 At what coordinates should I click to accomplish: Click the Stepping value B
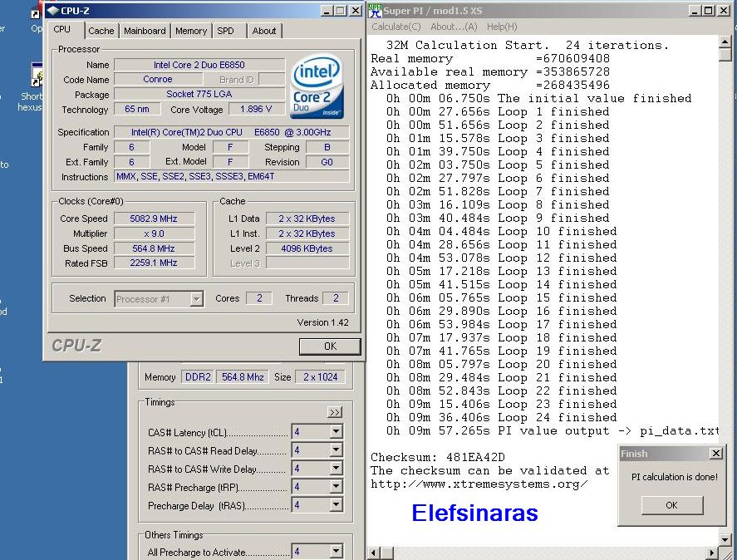(327, 147)
